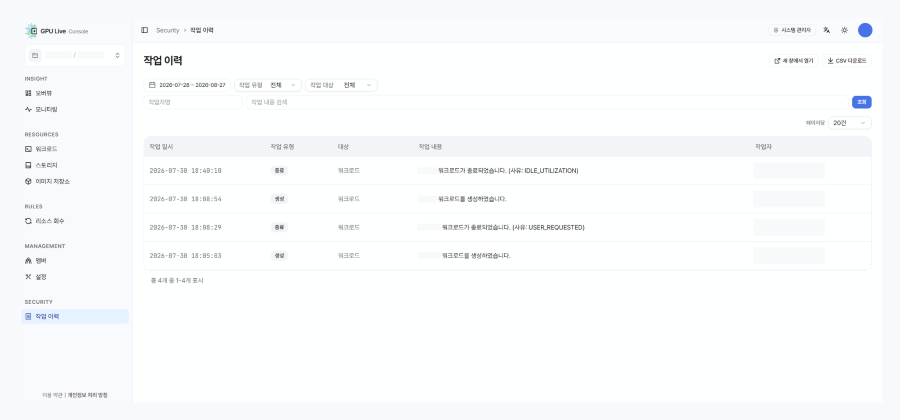Click the 작업자 column header

[x=764, y=147]
